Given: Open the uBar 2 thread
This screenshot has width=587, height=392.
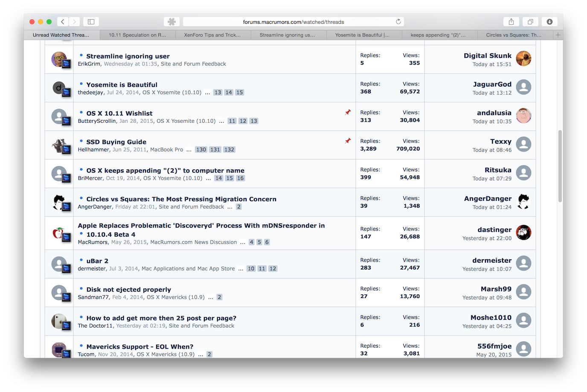Looking at the screenshot, I should (x=97, y=261).
